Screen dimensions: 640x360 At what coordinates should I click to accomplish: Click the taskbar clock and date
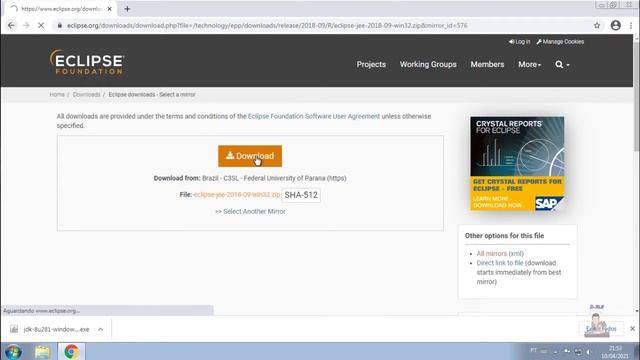point(614,352)
